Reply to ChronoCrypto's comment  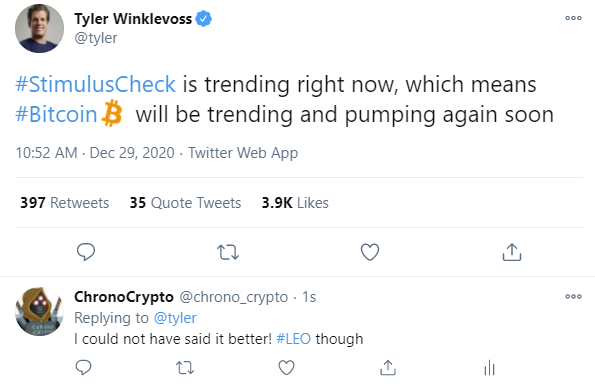[83, 367]
